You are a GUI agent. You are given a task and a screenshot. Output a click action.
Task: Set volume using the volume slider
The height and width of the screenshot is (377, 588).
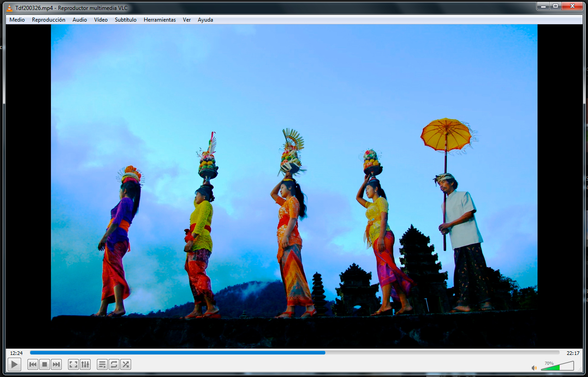click(x=557, y=366)
